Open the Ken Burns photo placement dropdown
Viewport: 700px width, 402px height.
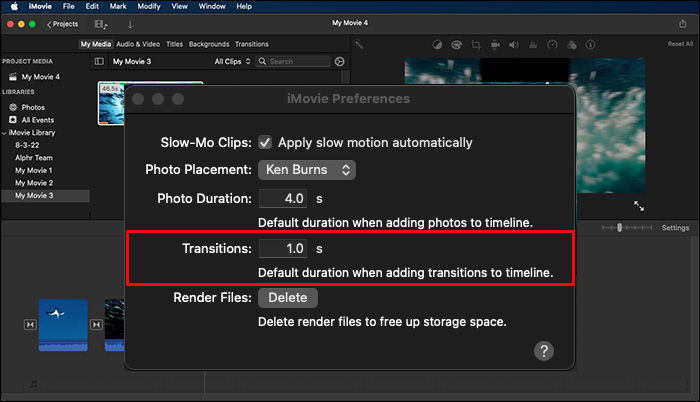tap(307, 170)
